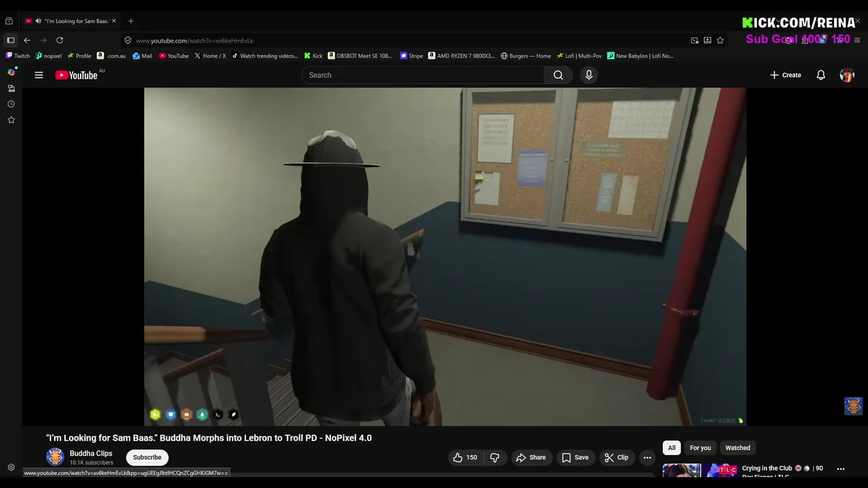Select the All filter chip
Viewport: 868px width, 488px height.
(x=671, y=448)
